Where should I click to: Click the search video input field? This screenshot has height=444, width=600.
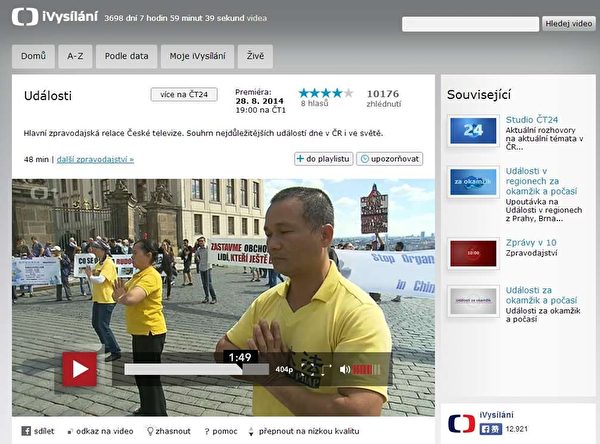[x=470, y=23]
